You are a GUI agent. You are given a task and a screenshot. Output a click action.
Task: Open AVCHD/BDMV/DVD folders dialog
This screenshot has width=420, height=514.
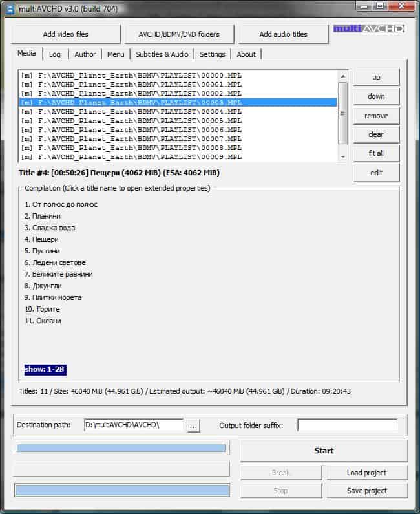pyautogui.click(x=179, y=34)
